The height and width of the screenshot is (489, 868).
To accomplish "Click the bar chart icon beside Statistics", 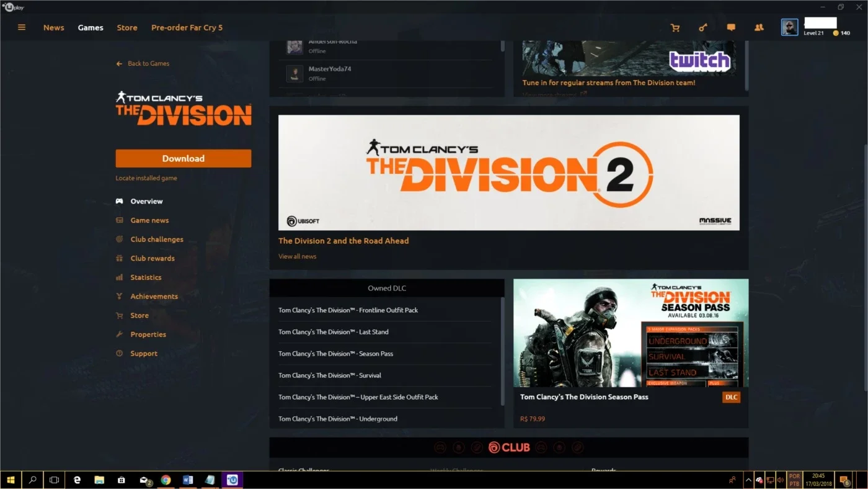I will [x=119, y=277].
